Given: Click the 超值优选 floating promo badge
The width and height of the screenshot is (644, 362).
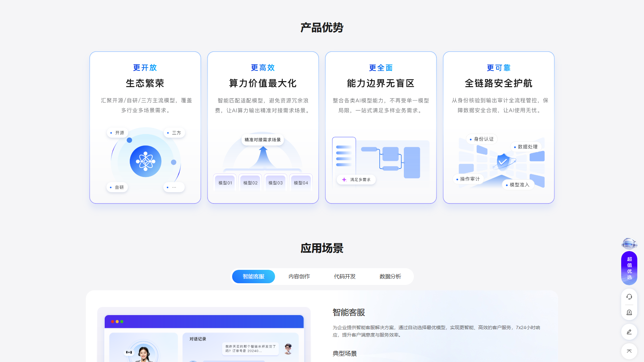Looking at the screenshot, I should coord(629,268).
